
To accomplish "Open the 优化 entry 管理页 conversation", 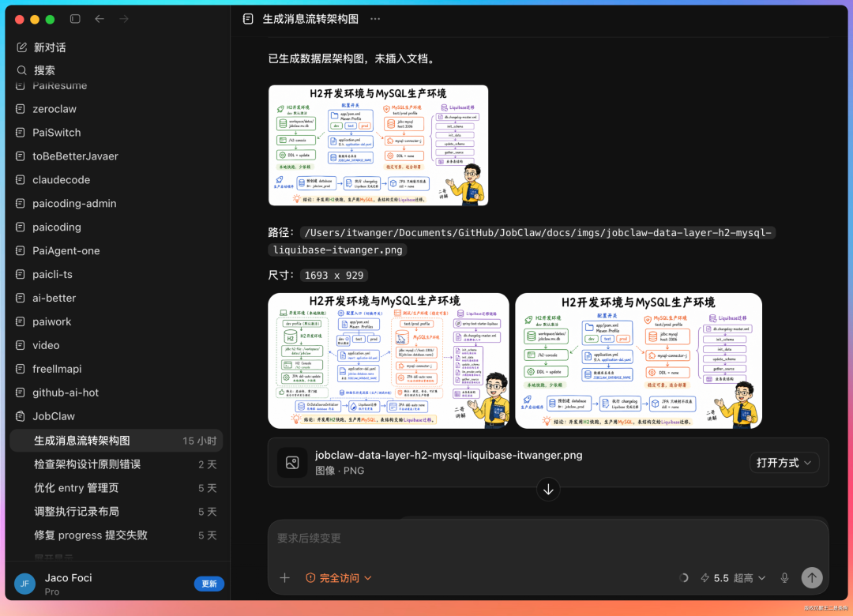I will [x=116, y=488].
